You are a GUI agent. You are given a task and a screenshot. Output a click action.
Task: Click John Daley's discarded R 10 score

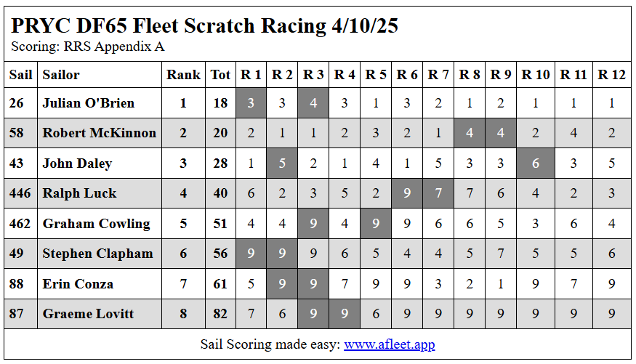tap(536, 163)
